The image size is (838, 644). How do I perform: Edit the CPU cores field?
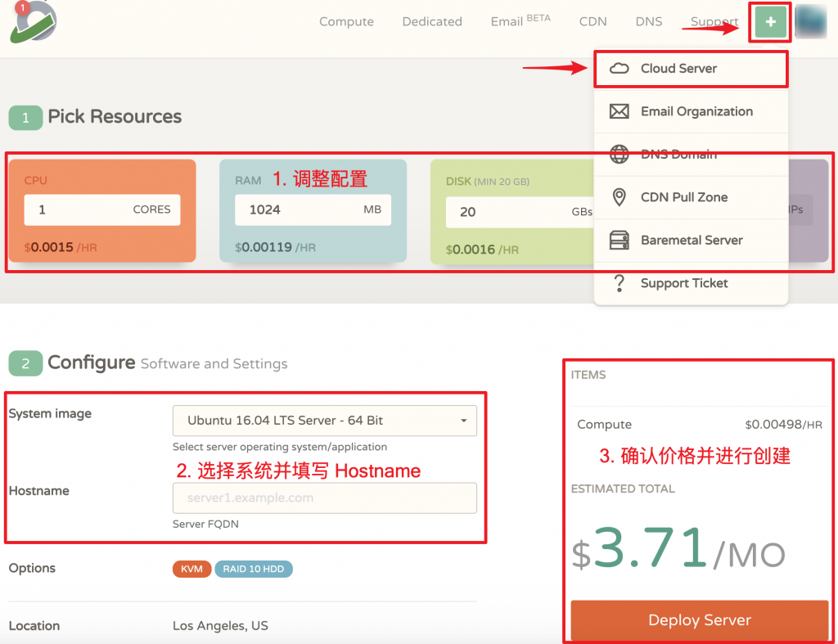pyautogui.click(x=102, y=209)
